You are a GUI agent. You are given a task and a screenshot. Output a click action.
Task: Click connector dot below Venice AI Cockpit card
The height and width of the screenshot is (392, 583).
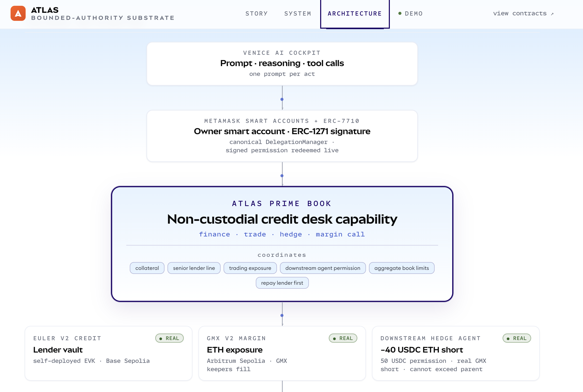(x=282, y=99)
